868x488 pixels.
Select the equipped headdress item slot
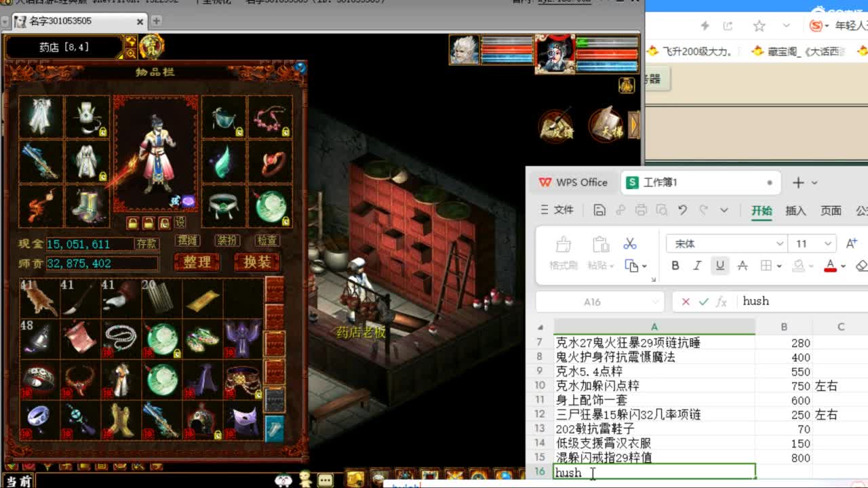tap(87, 117)
